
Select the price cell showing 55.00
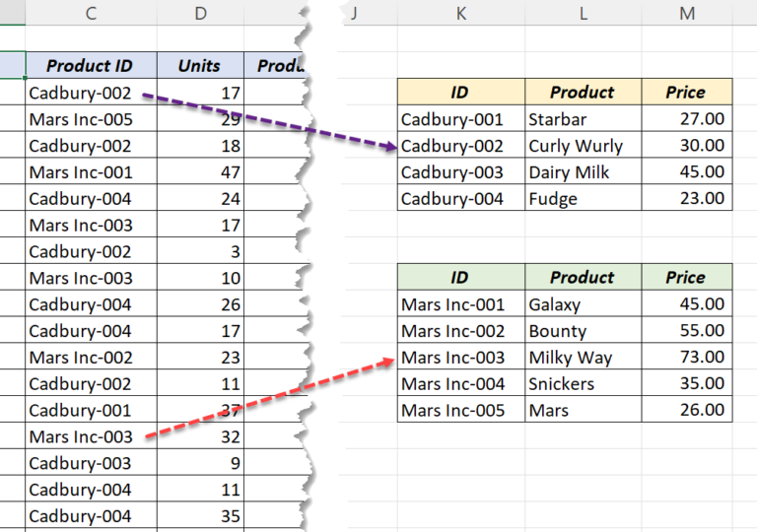pyautogui.click(x=686, y=331)
